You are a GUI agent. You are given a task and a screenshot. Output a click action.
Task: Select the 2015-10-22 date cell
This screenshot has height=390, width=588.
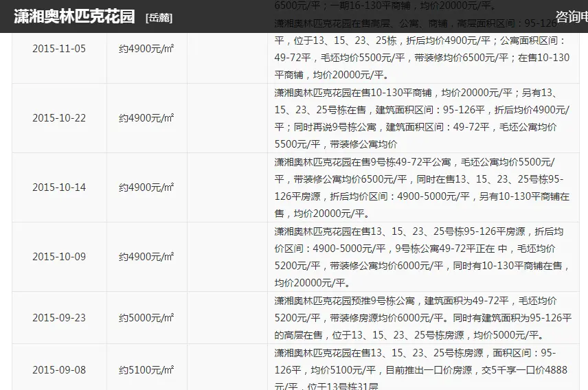[x=59, y=118]
